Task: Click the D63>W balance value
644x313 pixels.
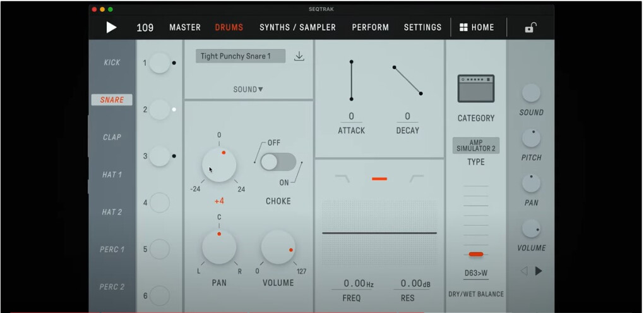Action: [x=476, y=274]
